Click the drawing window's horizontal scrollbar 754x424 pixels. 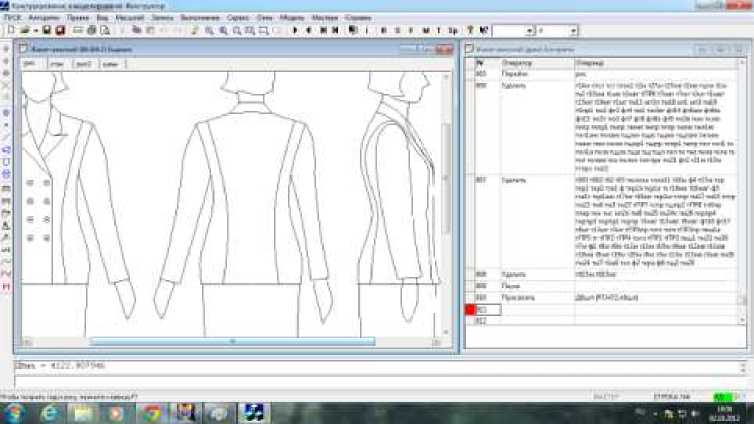pyautogui.click(x=232, y=341)
